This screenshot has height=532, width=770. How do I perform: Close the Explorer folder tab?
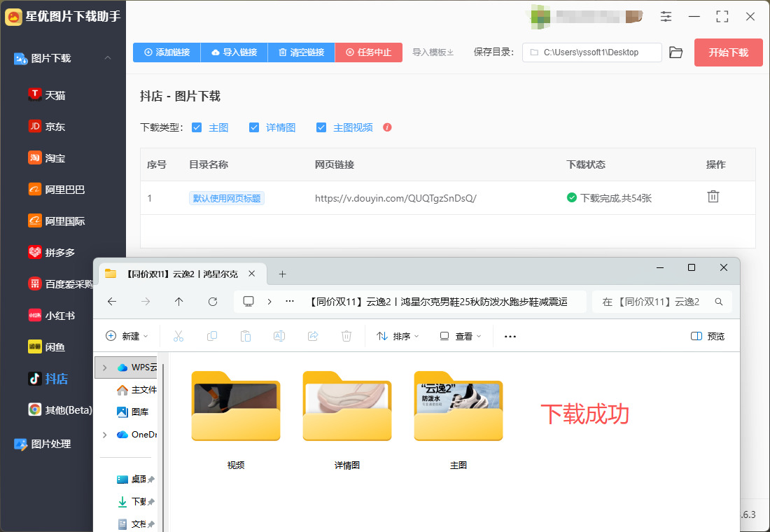252,274
